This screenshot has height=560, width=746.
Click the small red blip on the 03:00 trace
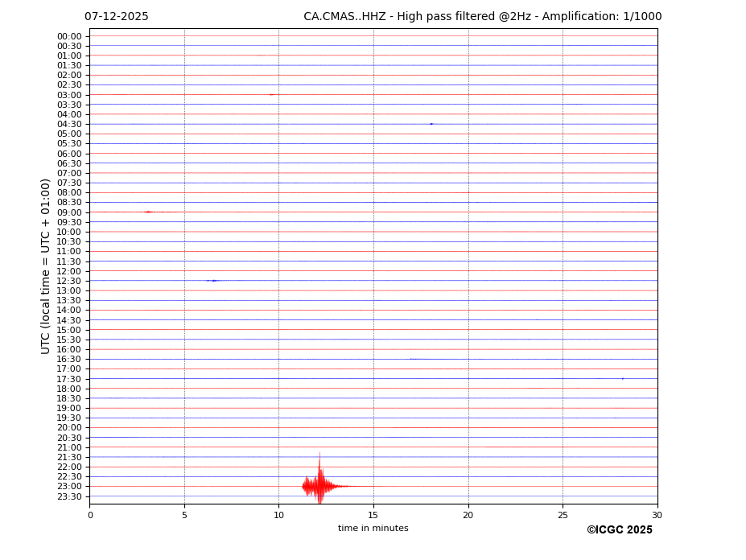tap(272, 95)
